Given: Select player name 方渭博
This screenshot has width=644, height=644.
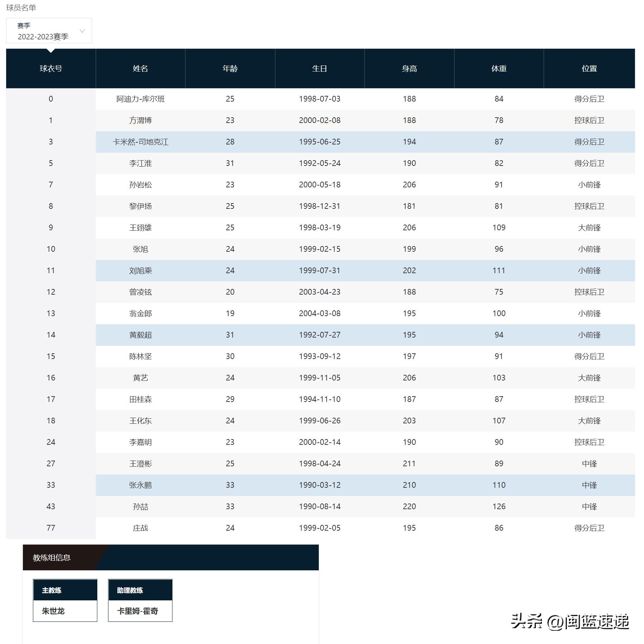Looking at the screenshot, I should [x=140, y=121].
